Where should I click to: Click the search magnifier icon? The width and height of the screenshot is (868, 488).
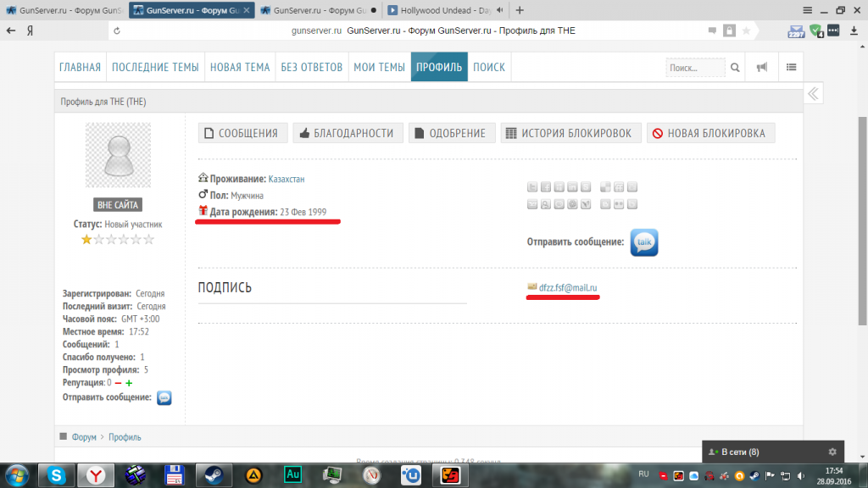click(x=736, y=68)
